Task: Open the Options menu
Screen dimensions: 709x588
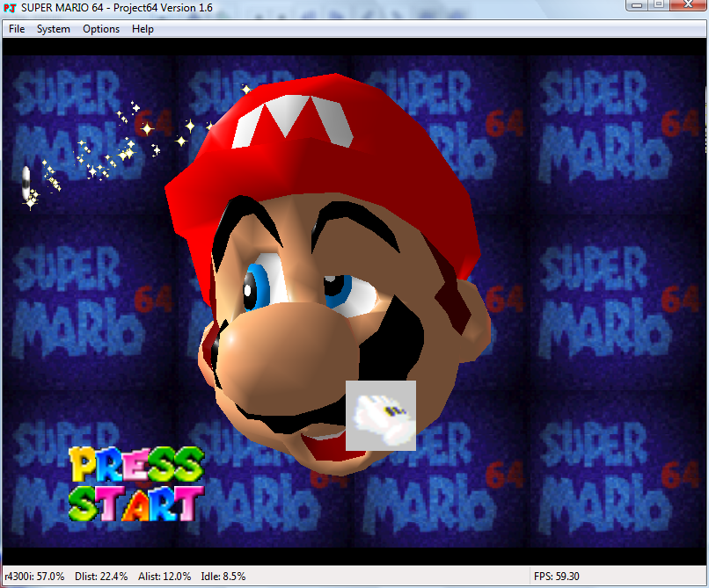Action: coord(101,29)
